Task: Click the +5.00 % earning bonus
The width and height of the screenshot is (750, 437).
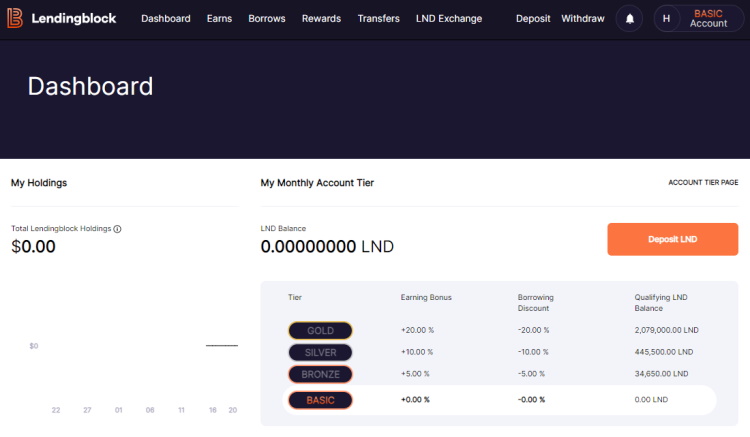Action: click(x=415, y=374)
